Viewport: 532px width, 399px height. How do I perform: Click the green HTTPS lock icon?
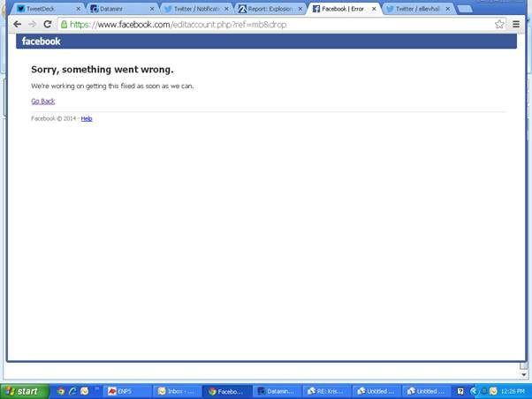point(64,24)
